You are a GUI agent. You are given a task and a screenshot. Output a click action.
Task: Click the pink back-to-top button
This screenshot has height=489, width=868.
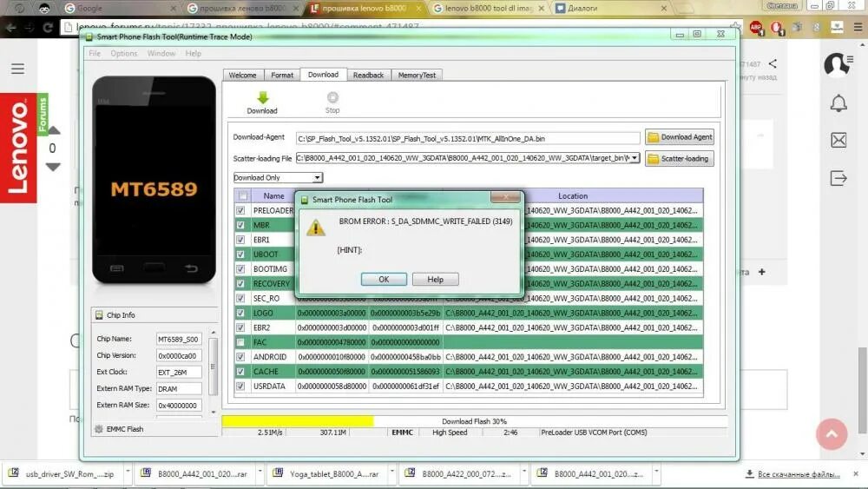[x=832, y=433]
